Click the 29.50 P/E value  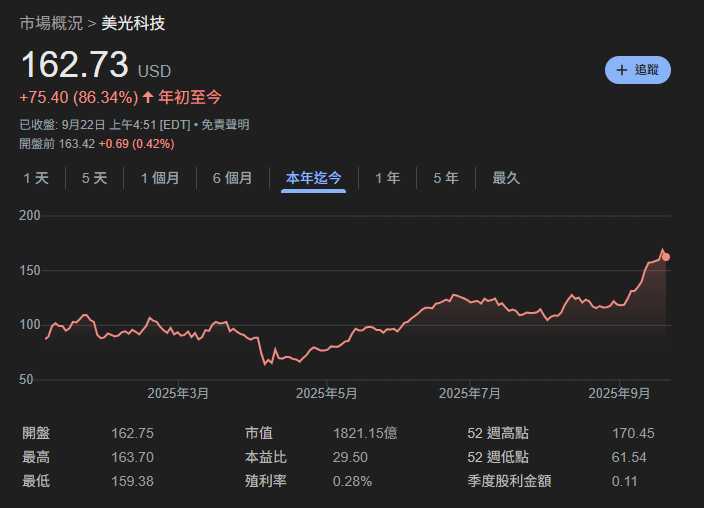coord(350,457)
